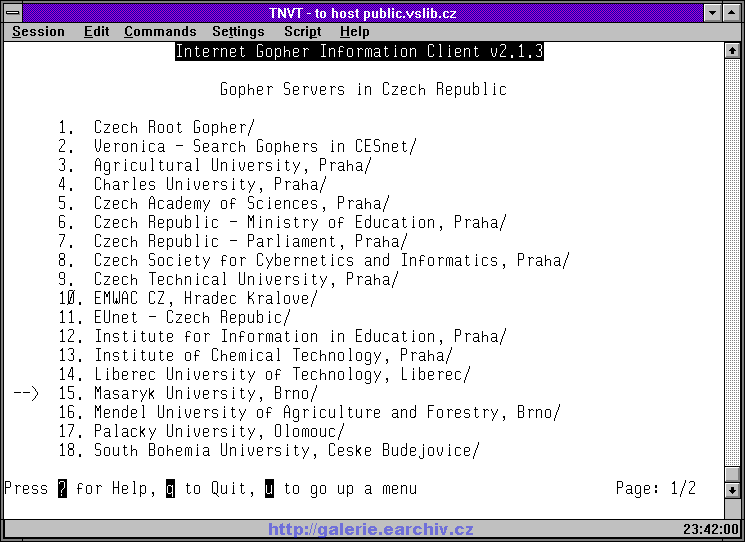Image resolution: width=745 pixels, height=542 pixels.
Task: Click the scrollbar up arrow
Action: tap(732, 50)
